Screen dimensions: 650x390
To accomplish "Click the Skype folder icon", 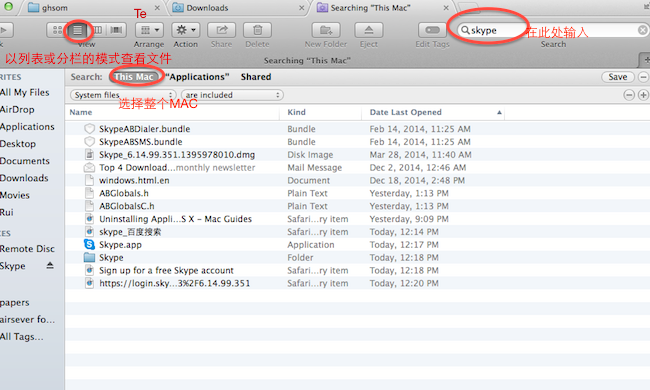I will pyautogui.click(x=89, y=257).
